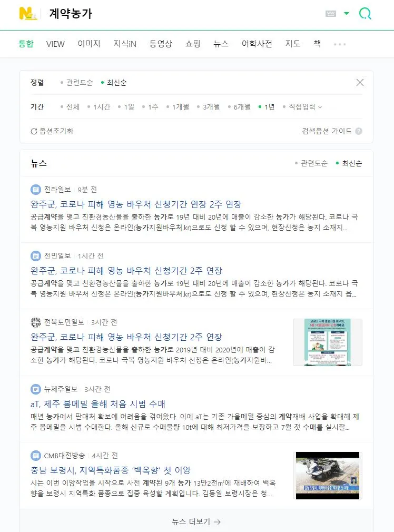The image size is (394, 532).
Task: Open the on-screen keyboard icon
Action: coord(331,14)
